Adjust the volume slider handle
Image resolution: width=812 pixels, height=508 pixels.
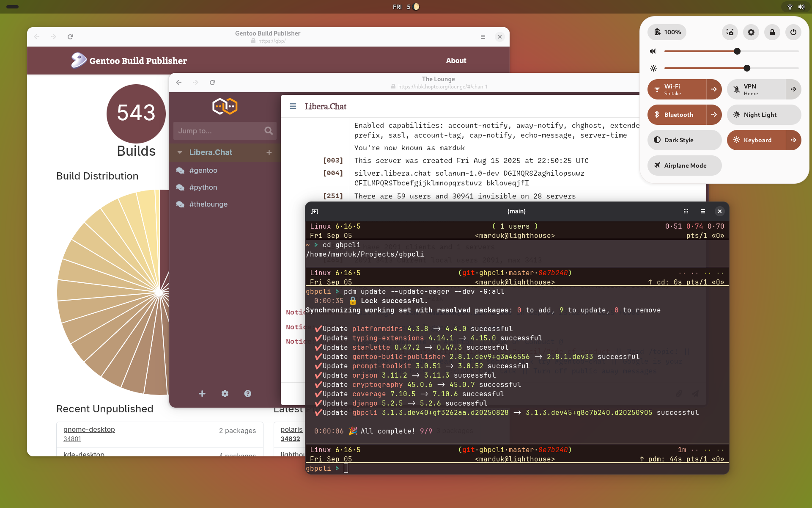(x=737, y=51)
